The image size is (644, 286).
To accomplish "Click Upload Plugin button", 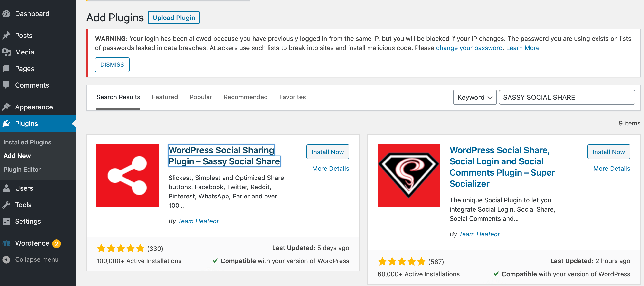I will pos(173,18).
